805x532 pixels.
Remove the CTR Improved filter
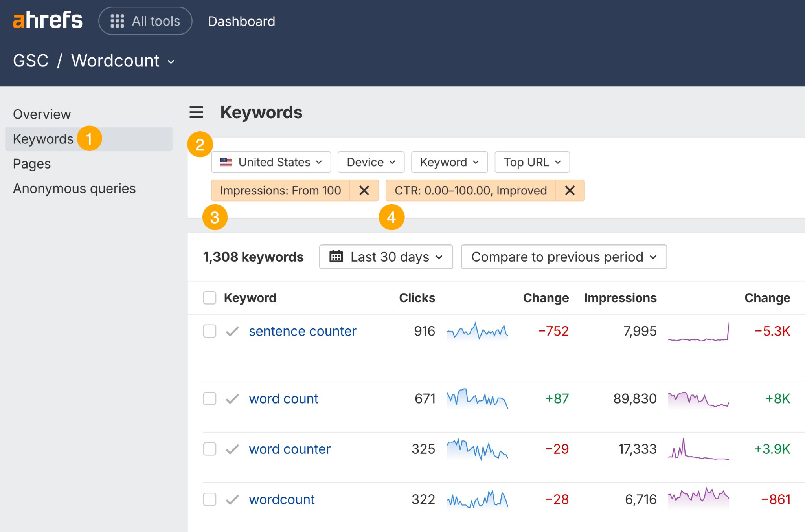point(570,191)
